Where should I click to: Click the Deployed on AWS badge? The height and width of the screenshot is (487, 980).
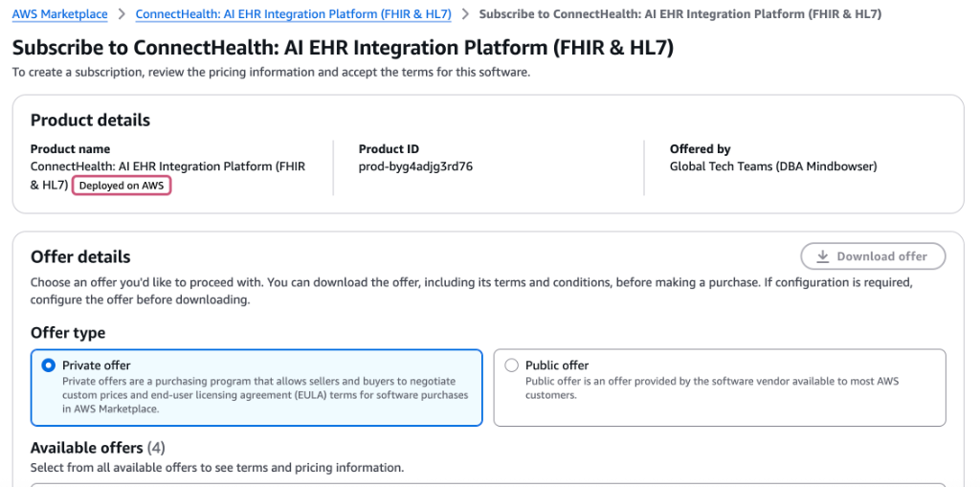pos(122,186)
